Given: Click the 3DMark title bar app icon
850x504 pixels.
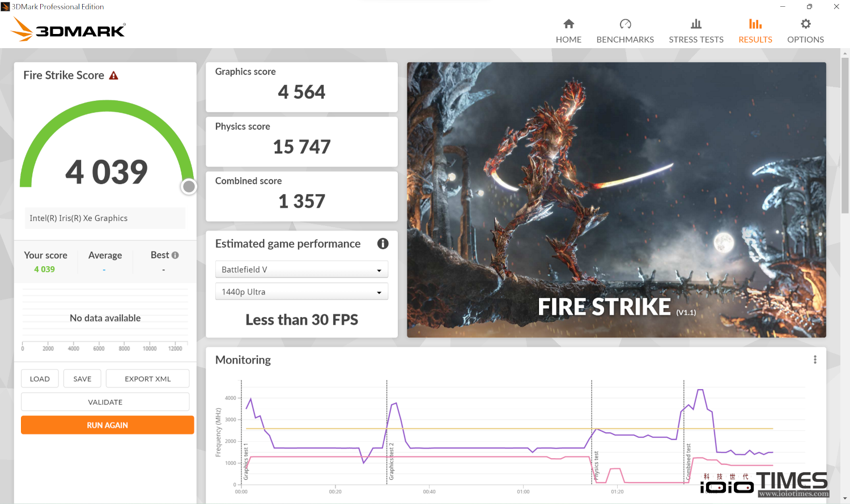Looking at the screenshot, I should tap(5, 7).
